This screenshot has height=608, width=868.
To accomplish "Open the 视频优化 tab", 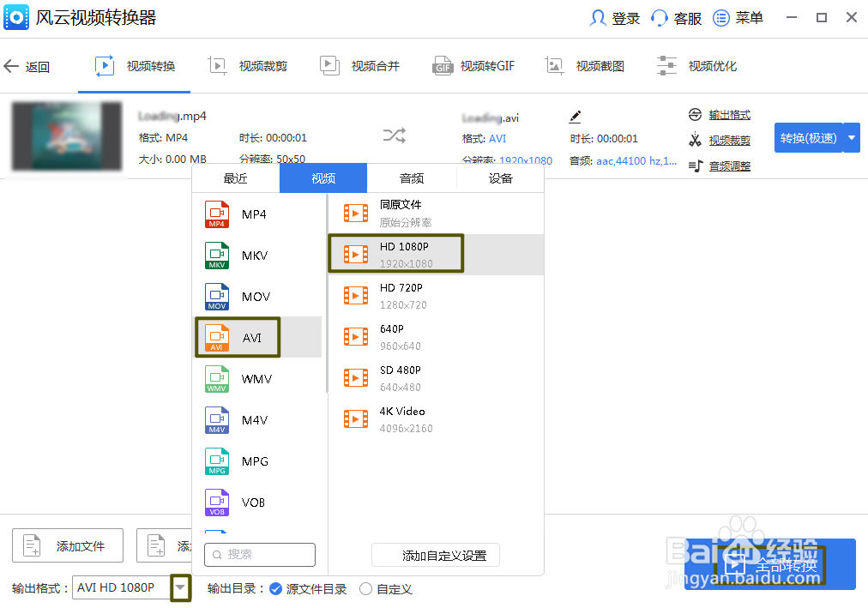I will point(696,66).
